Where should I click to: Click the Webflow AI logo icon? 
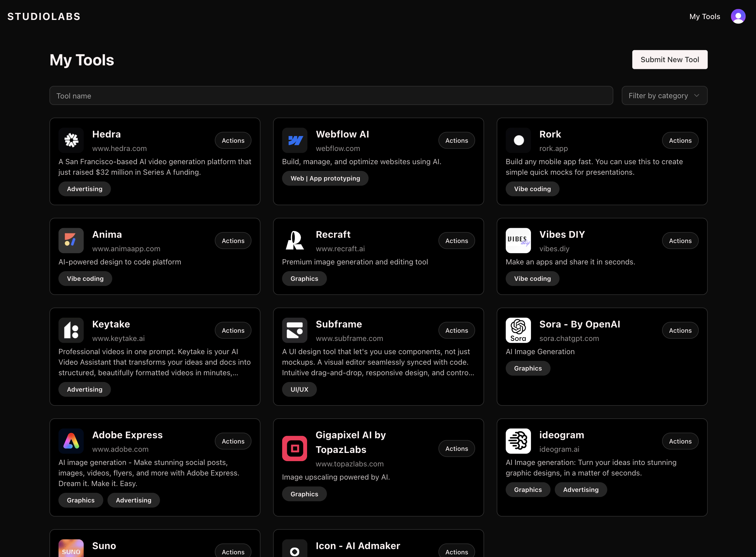tap(294, 140)
